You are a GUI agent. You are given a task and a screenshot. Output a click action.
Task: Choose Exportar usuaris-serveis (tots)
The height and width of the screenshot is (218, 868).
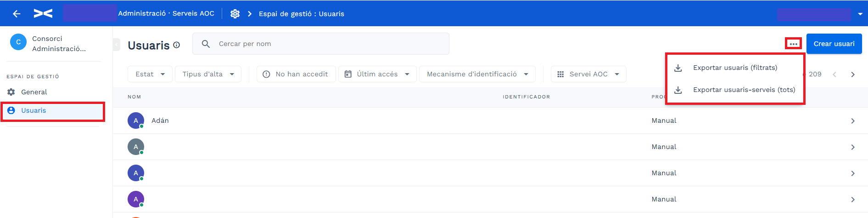[735, 90]
